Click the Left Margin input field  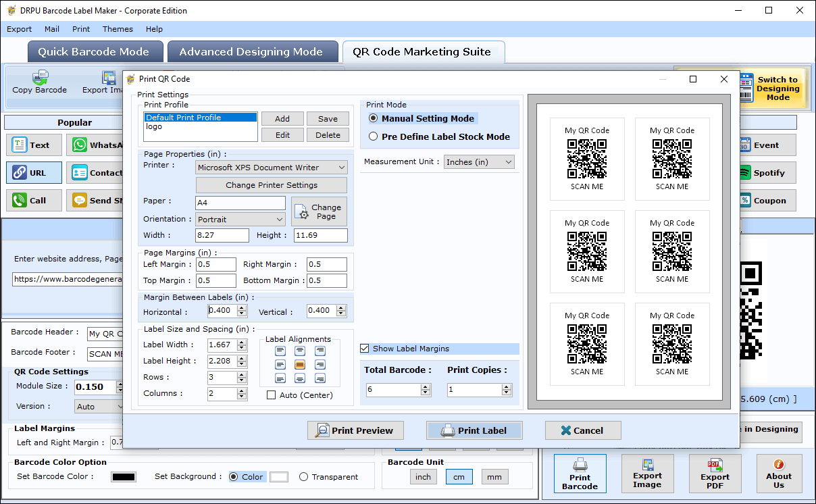pos(216,264)
